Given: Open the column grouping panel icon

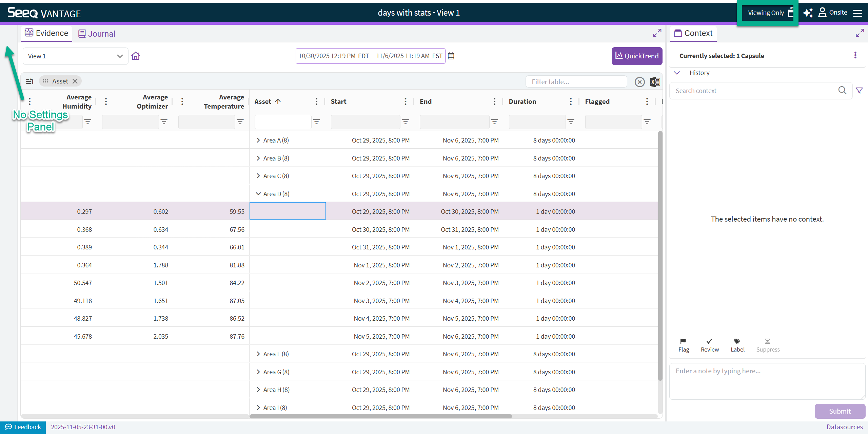Looking at the screenshot, I should point(30,81).
